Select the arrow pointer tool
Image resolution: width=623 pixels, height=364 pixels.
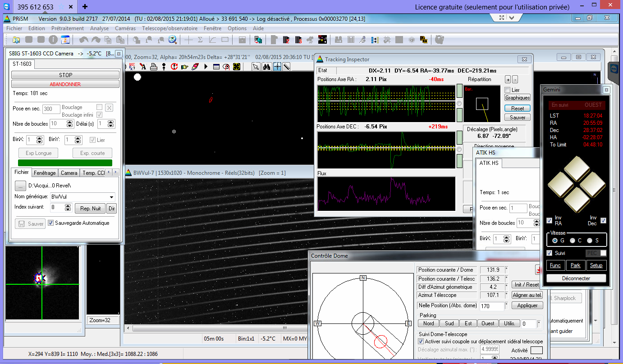pyautogui.click(x=256, y=67)
